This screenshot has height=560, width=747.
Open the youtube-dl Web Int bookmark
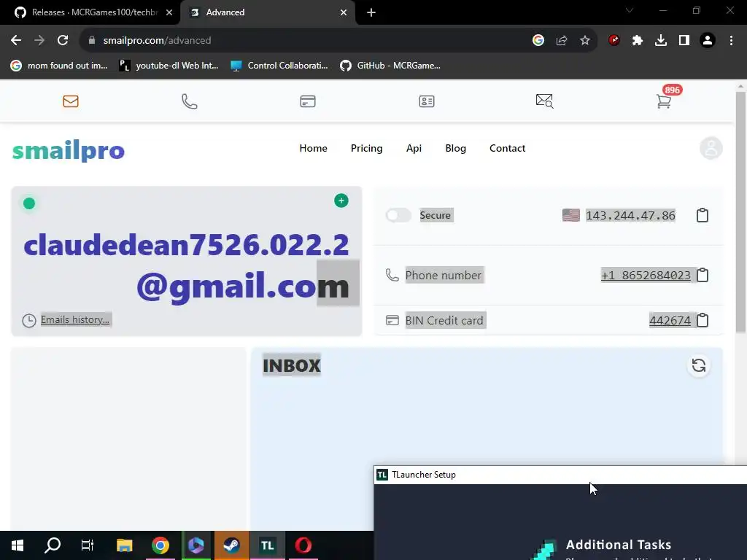[x=169, y=66]
